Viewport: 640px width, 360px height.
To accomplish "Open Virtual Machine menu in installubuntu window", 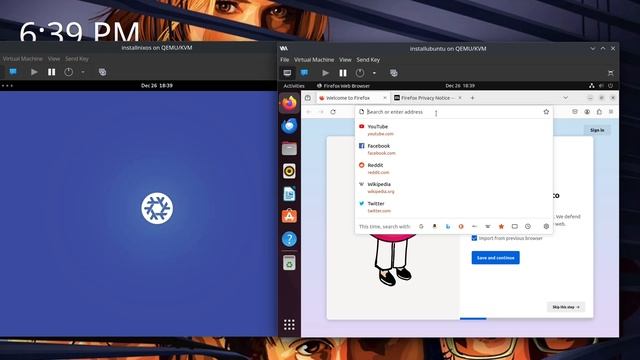I will 314,60.
